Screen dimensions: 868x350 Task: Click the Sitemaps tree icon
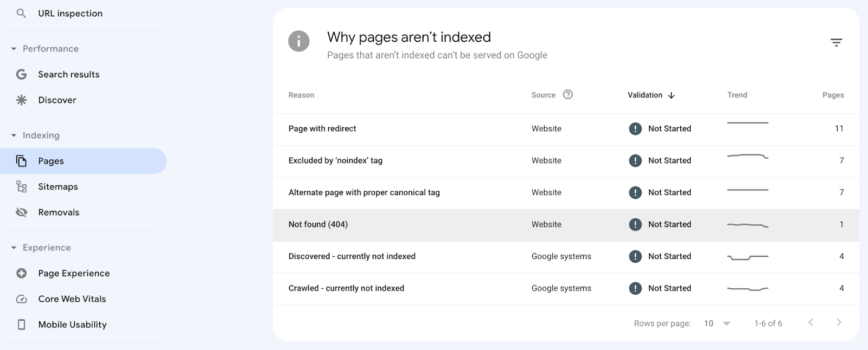[22, 186]
